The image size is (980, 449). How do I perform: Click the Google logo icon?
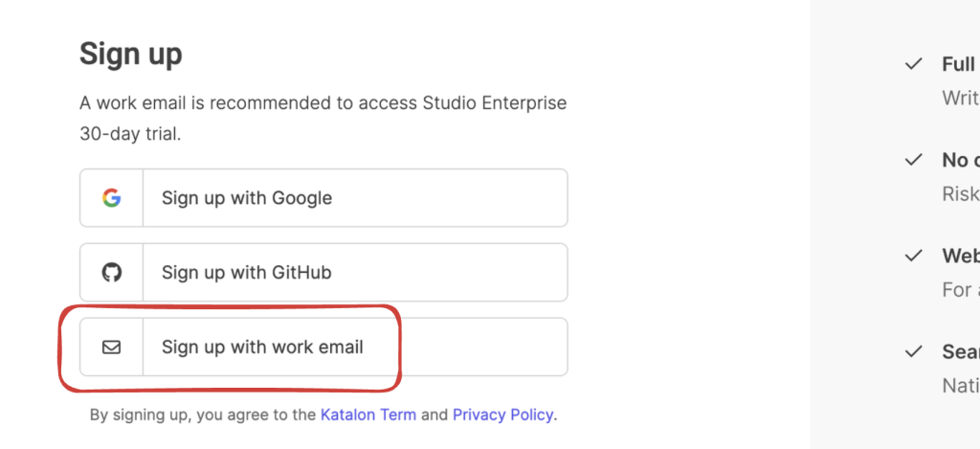(x=112, y=198)
